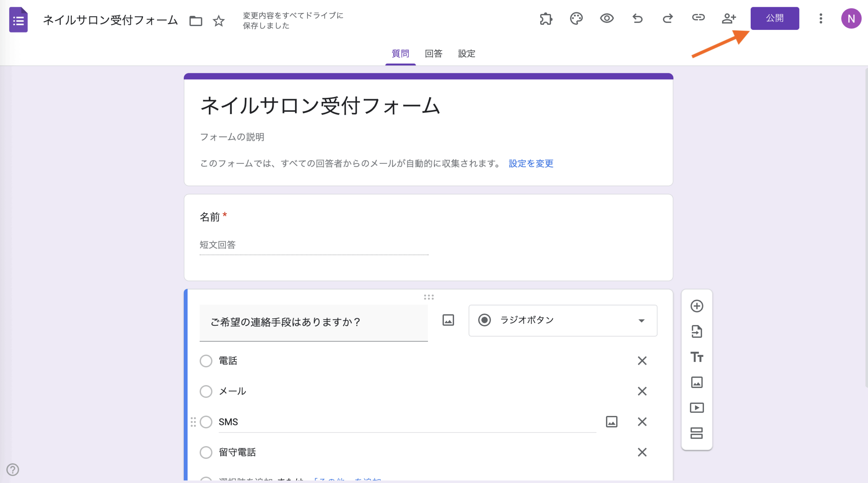This screenshot has height=483, width=868.
Task: Open add collaborators person icon
Action: point(729,18)
